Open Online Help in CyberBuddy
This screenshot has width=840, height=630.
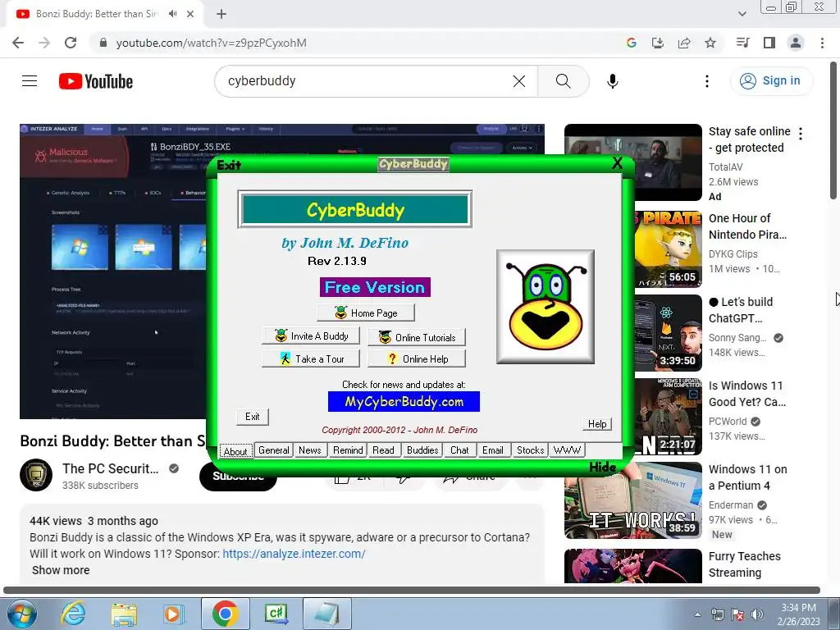[x=417, y=359]
